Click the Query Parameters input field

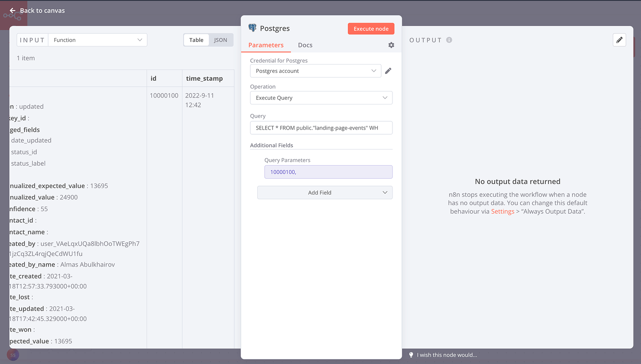(328, 172)
